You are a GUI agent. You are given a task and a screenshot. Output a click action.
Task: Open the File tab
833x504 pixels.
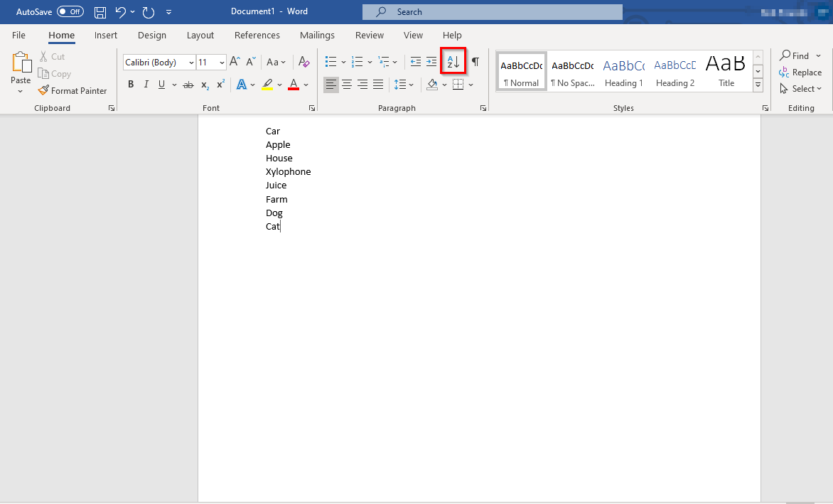pyautogui.click(x=18, y=35)
